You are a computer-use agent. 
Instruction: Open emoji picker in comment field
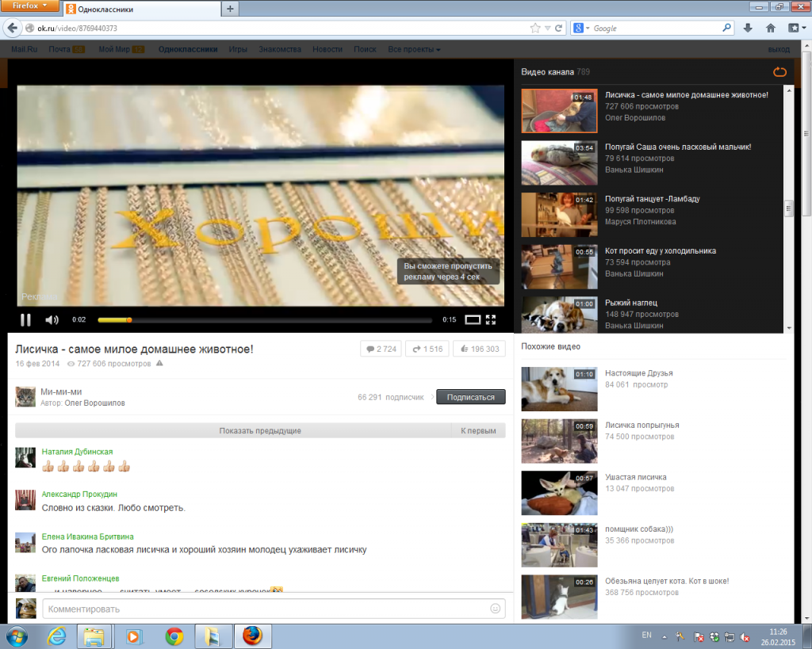(495, 609)
